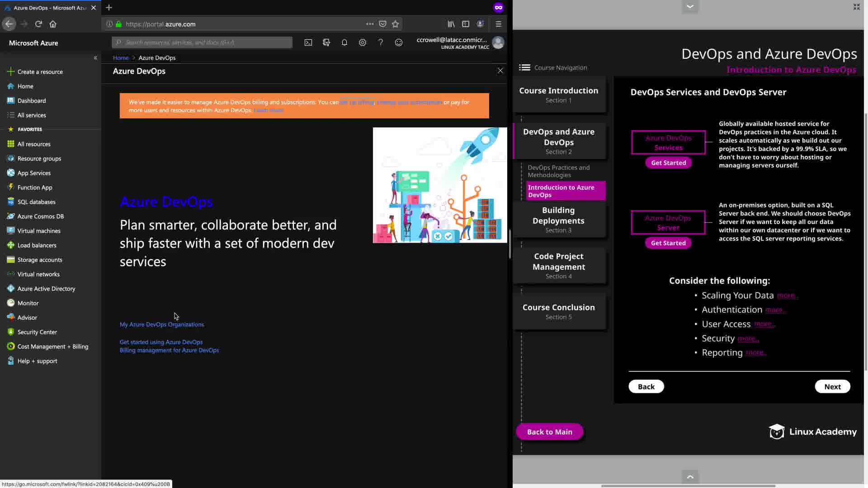Select Building Deployments Section 3

coord(559,220)
